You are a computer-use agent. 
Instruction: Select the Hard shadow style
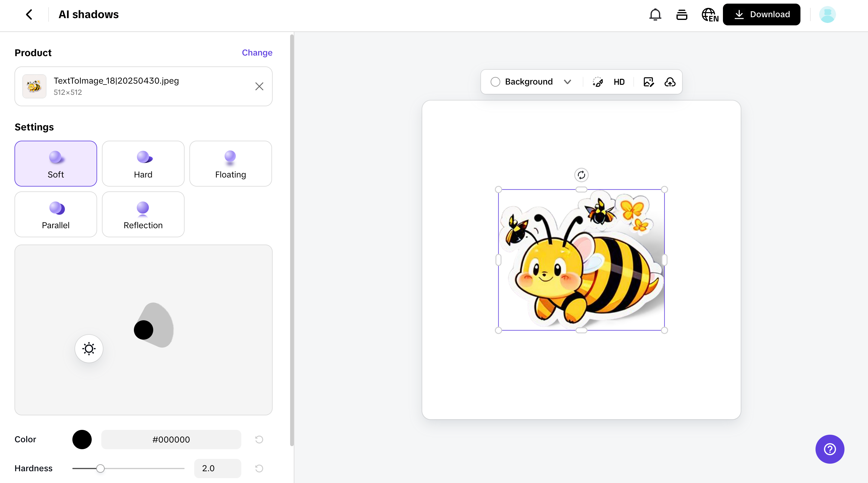[x=143, y=164]
